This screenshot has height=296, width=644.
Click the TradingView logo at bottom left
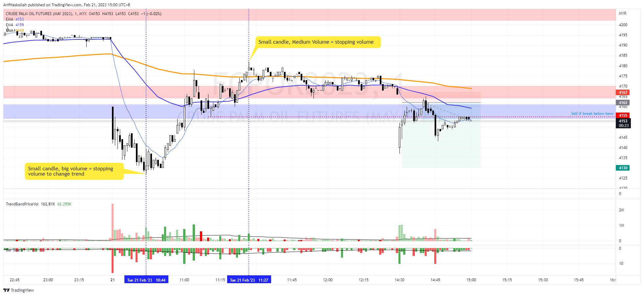(x=19, y=290)
